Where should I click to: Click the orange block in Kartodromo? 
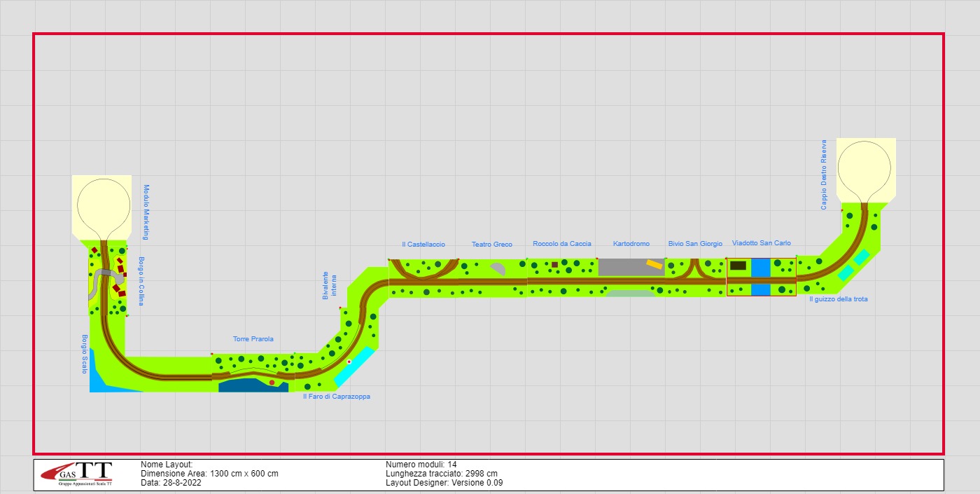[x=654, y=264]
